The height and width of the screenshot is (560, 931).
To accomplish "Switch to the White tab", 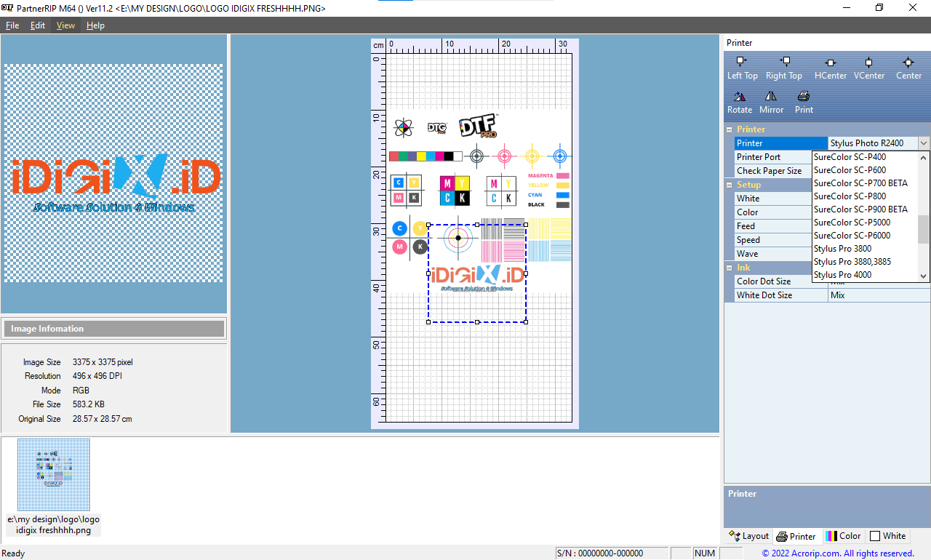I will pos(887,536).
